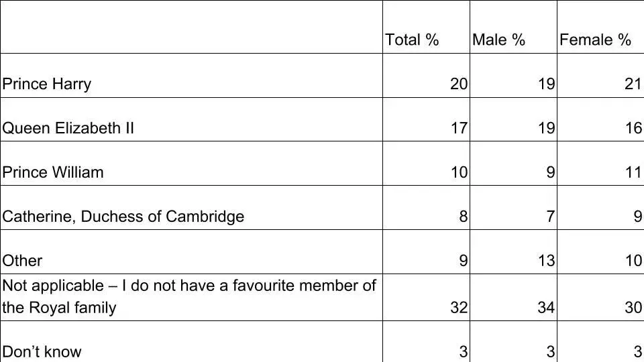This screenshot has width=644, height=362.
Task: Click the Female % column header
Action: click(x=595, y=40)
